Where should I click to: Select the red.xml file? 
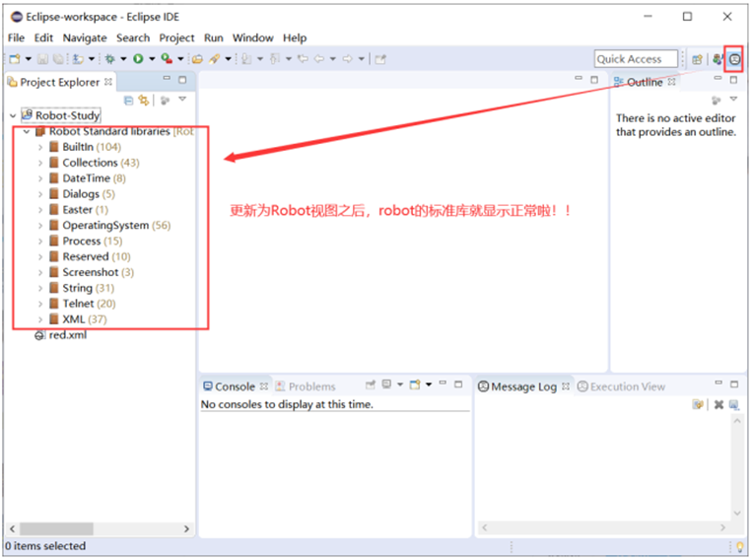60,335
